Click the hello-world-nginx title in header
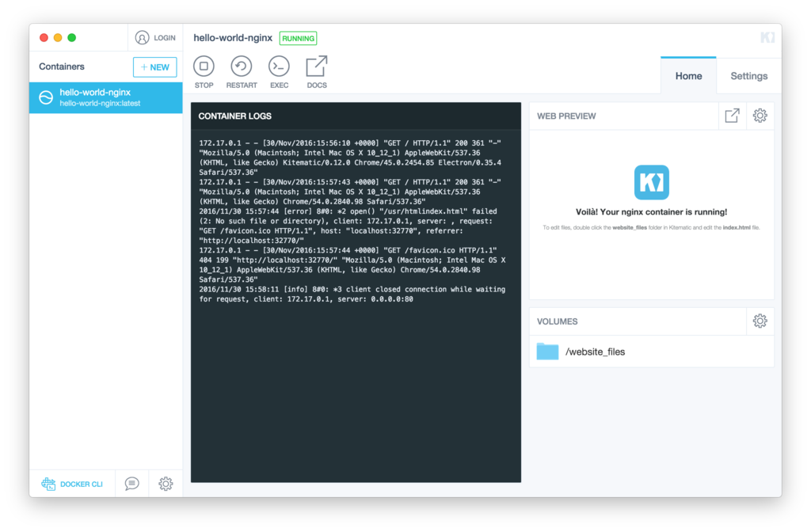The height and width of the screenshot is (532, 811). tap(233, 38)
